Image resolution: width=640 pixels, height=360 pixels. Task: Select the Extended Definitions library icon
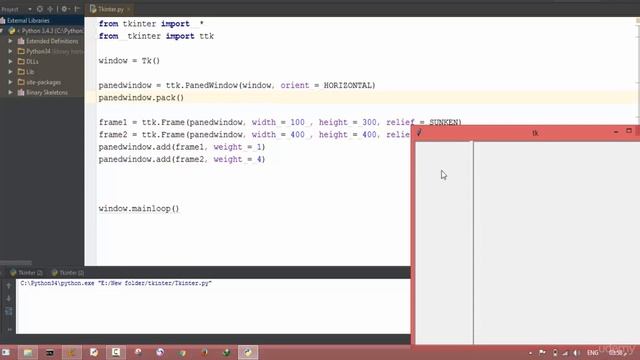point(21,41)
